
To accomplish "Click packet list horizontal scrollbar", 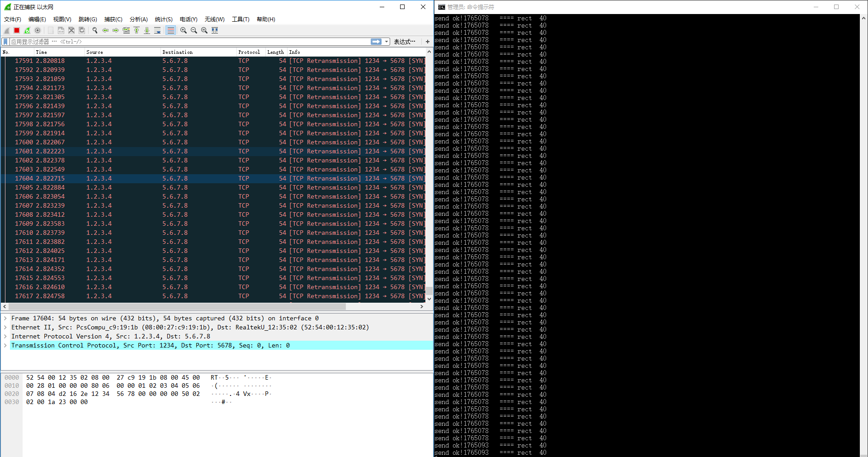I will pyautogui.click(x=181, y=307).
